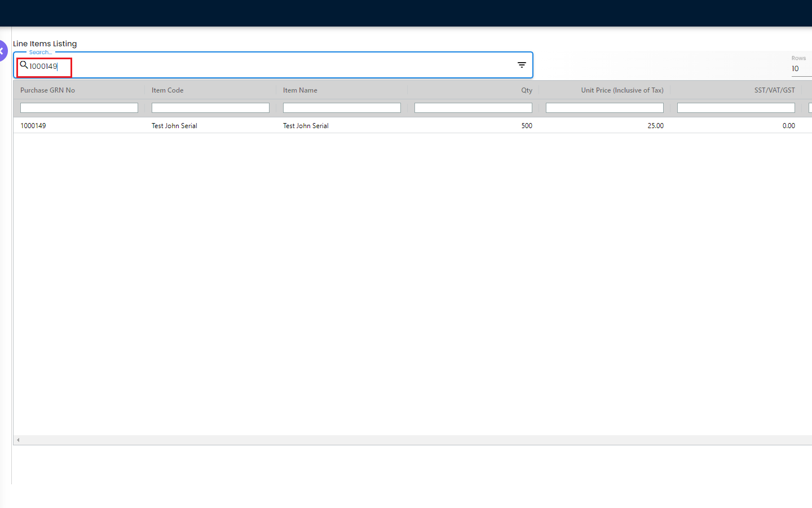Viewport: 812px width, 508px height.
Task: Click the SST/VAT/GST filter box
Action: tap(736, 108)
